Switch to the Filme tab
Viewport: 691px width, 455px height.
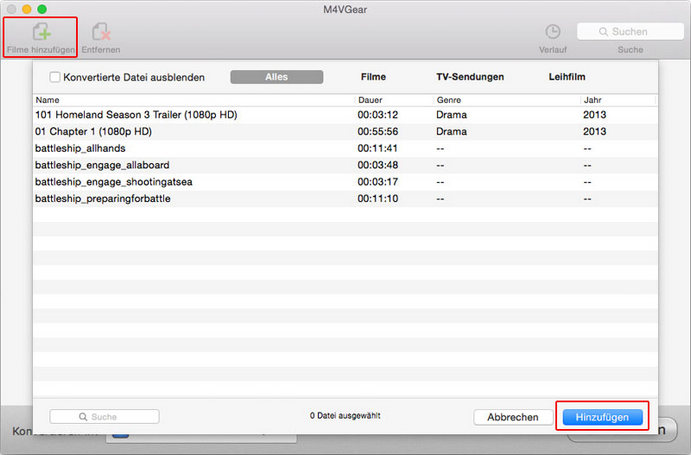point(373,77)
